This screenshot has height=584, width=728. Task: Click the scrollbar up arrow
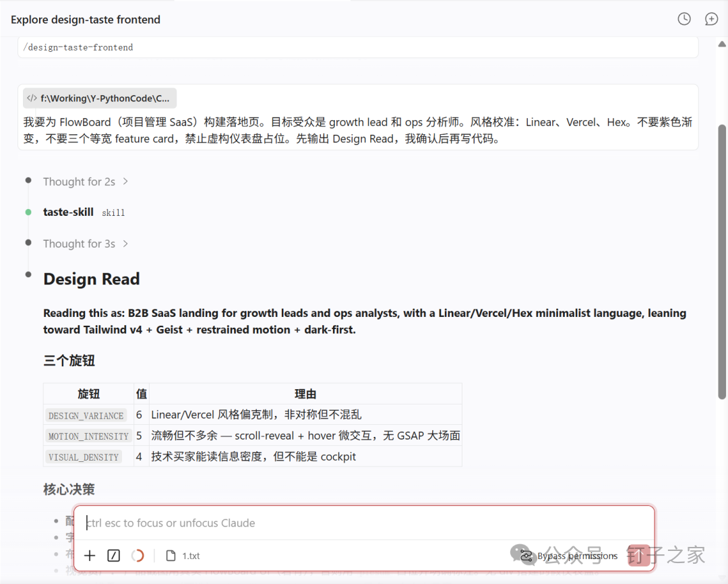[722, 44]
